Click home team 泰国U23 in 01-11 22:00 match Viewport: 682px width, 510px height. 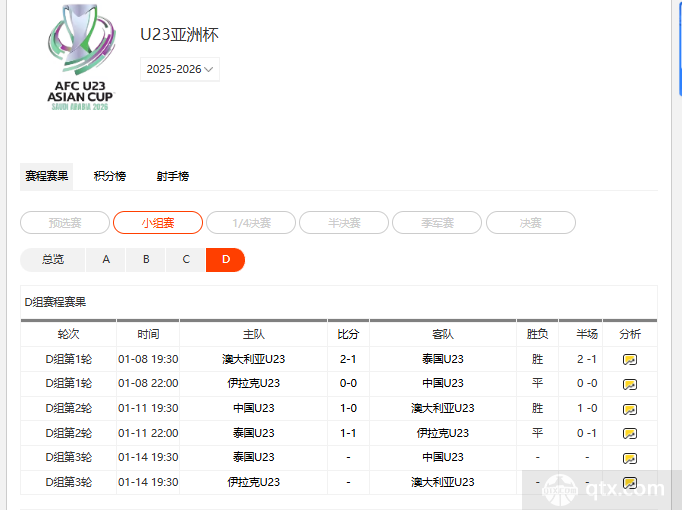pos(254,433)
